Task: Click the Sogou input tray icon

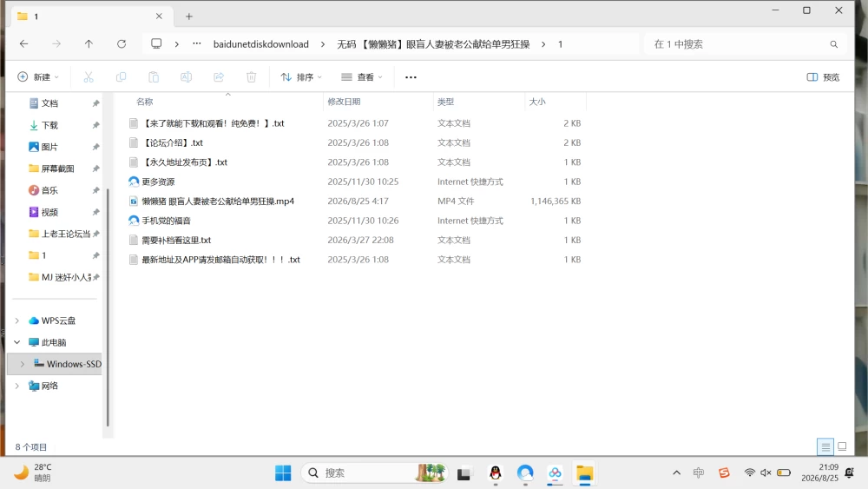Action: (x=724, y=472)
